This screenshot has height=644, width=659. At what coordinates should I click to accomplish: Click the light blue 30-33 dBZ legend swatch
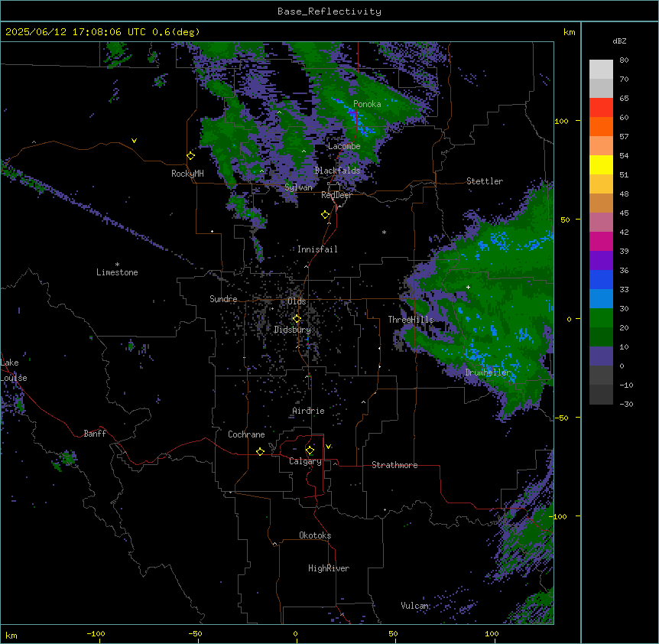pyautogui.click(x=601, y=299)
